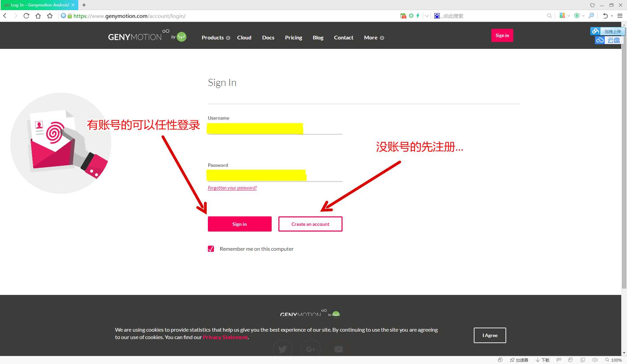Click the Sign in button in the header
The height and width of the screenshot is (364, 627).
point(502,35)
